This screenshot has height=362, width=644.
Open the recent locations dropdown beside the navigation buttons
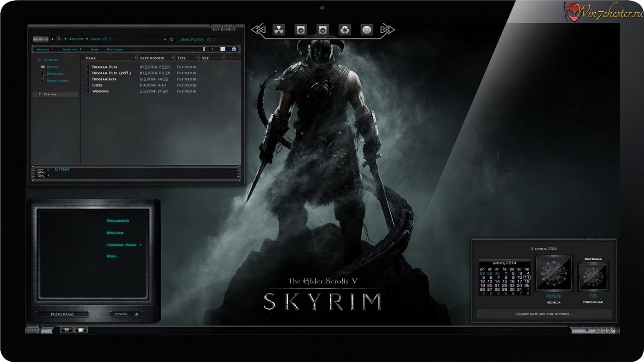52,40
